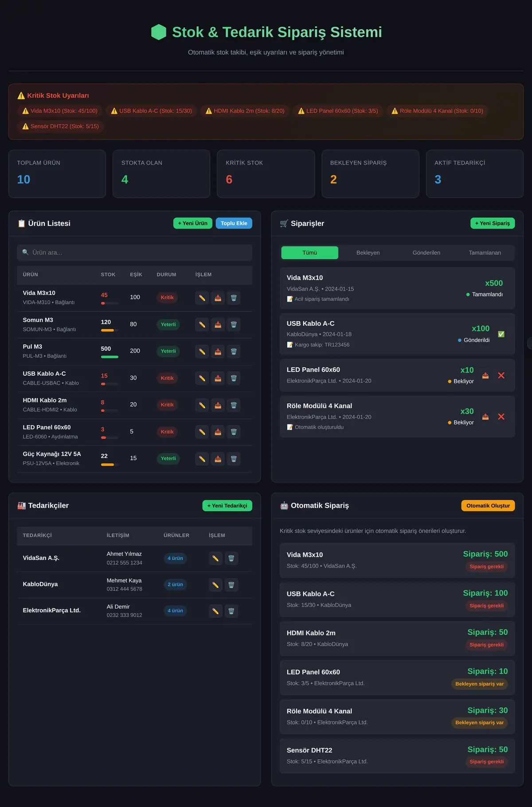Click the Kritik badge for HDMI Kablo 2m

point(167,405)
